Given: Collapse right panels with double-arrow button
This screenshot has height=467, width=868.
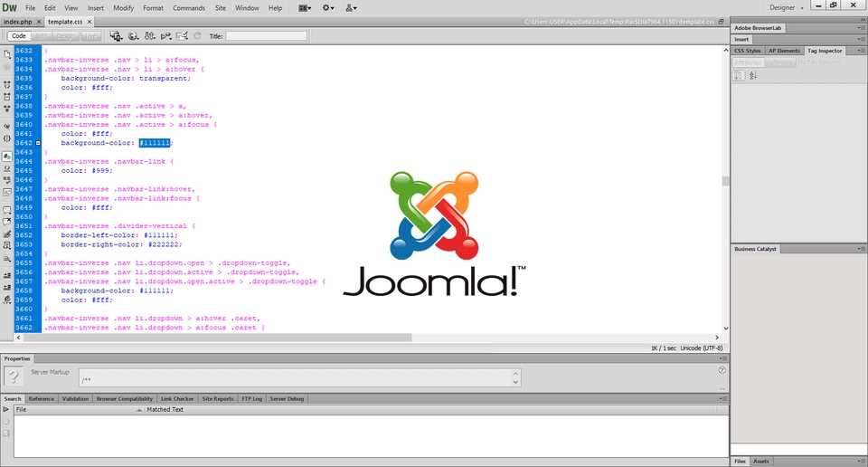Looking at the screenshot, I should click(862, 19).
